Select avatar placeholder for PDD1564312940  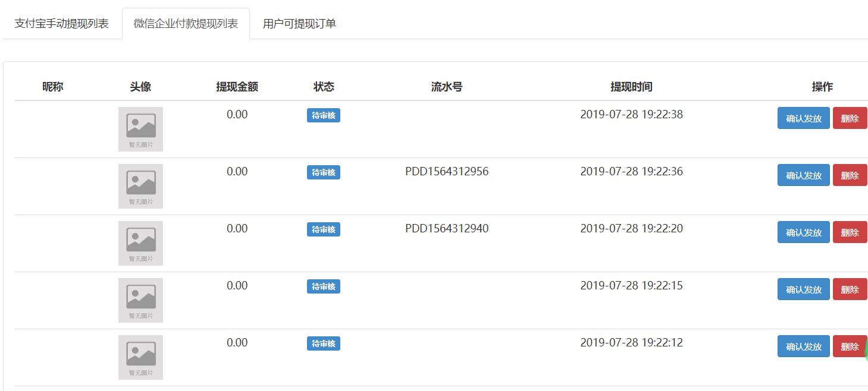coord(140,243)
